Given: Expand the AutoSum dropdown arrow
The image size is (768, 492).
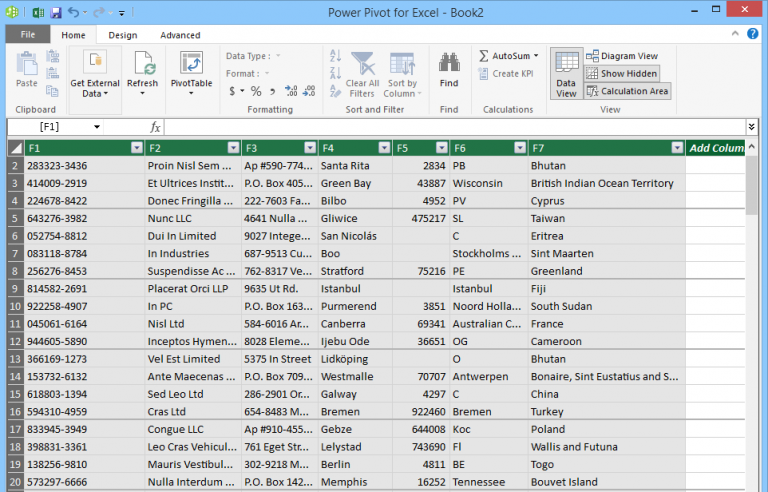Looking at the screenshot, I should pos(536,56).
